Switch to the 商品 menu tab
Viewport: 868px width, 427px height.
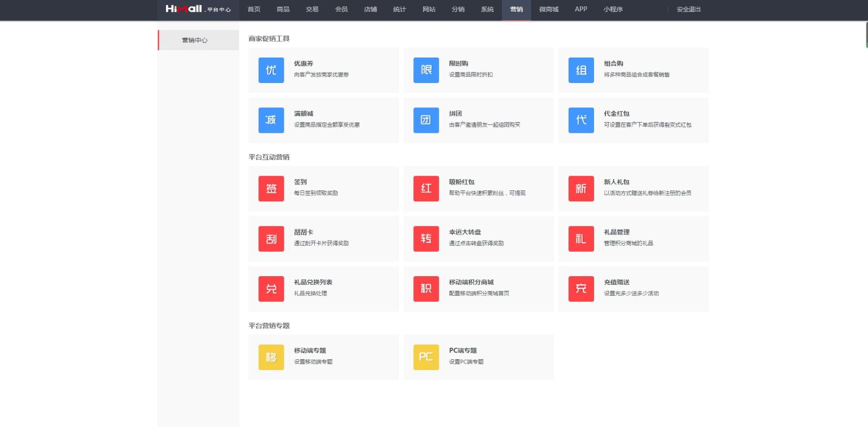(283, 9)
